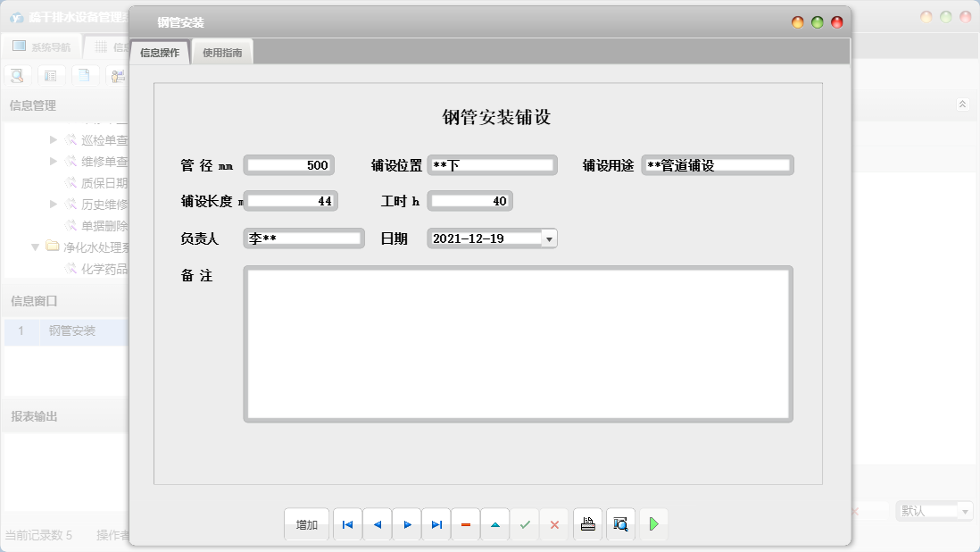Run the query with the green arrow icon
The width and height of the screenshot is (980, 552).
[653, 524]
